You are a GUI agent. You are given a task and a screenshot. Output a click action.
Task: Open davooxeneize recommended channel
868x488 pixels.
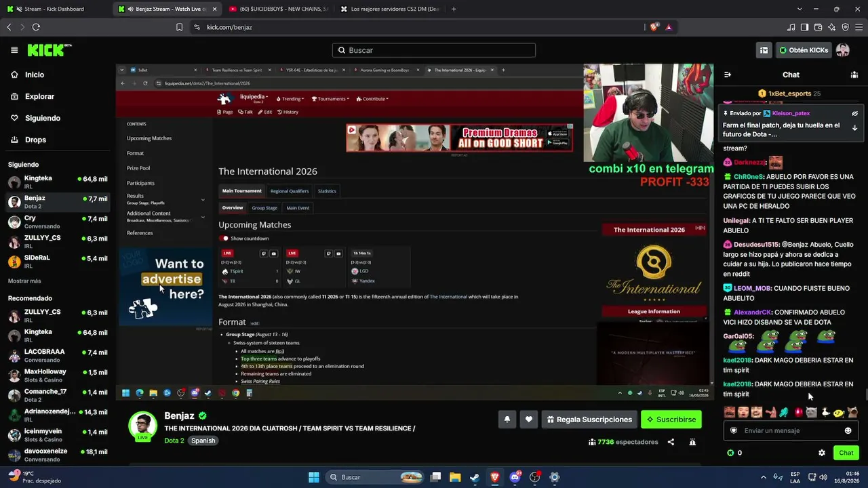pyautogui.click(x=57, y=455)
